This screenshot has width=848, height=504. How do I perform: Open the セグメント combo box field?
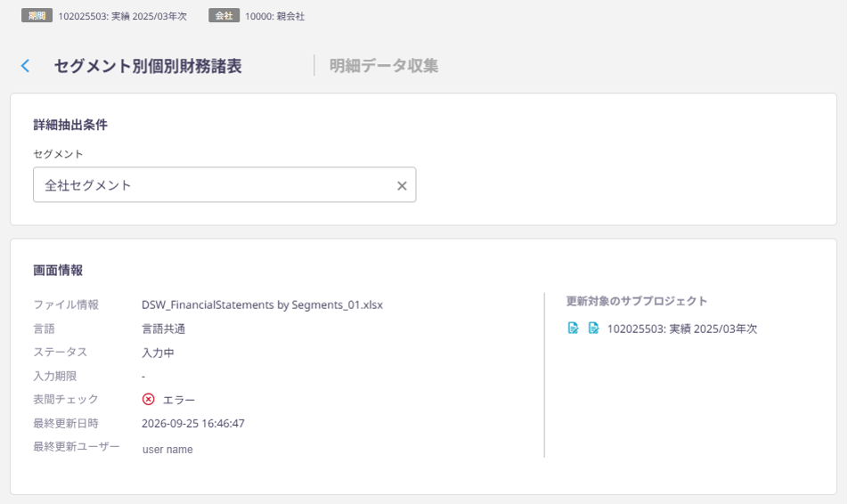click(224, 185)
